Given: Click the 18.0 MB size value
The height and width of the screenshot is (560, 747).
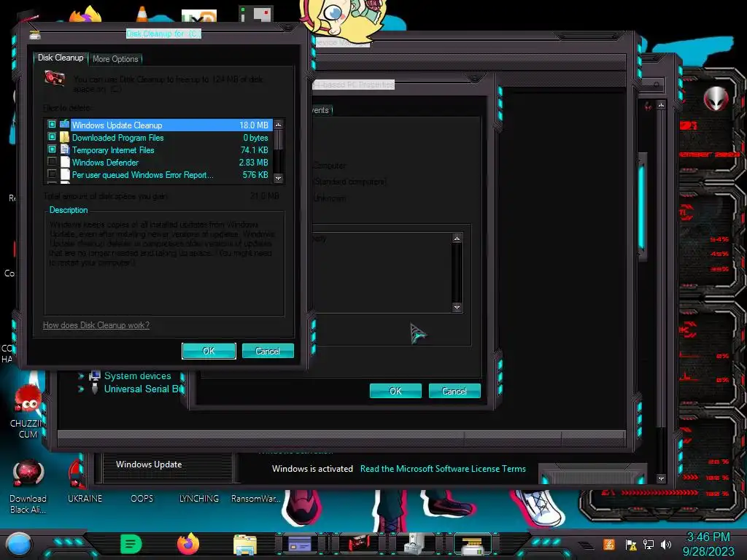Looking at the screenshot, I should click(x=253, y=125).
